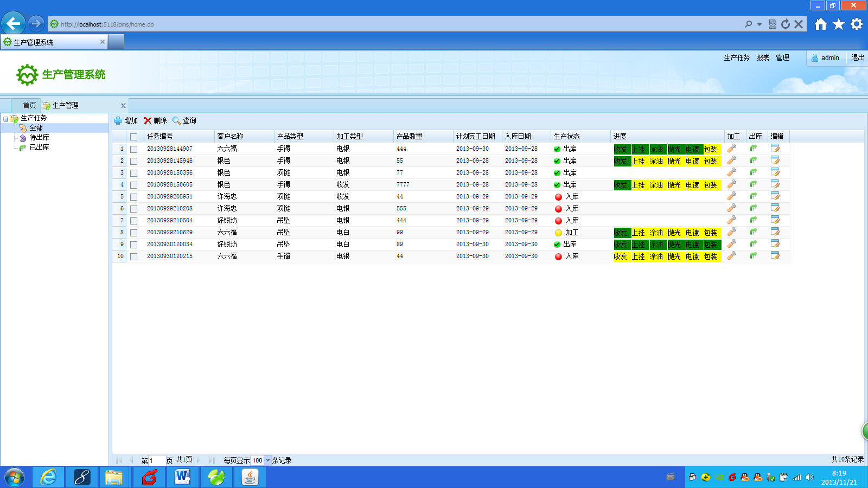868x488 pixels.
Task: Go back with browser back arrow
Action: pyautogui.click(x=14, y=23)
